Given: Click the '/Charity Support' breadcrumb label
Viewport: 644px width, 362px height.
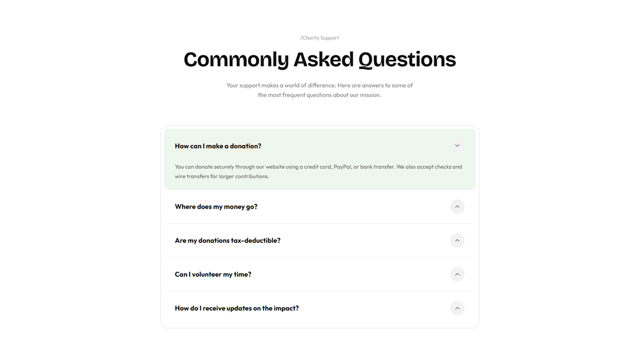Looking at the screenshot, I should pyautogui.click(x=319, y=38).
